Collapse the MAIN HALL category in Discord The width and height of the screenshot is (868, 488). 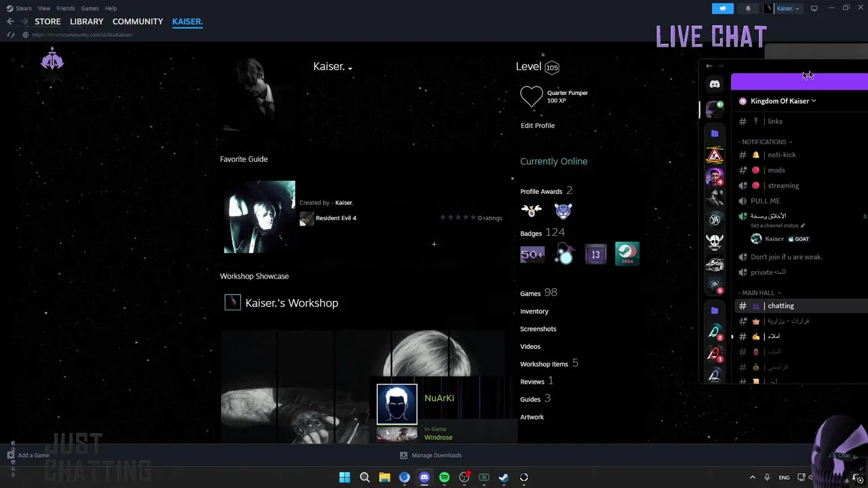click(x=760, y=293)
